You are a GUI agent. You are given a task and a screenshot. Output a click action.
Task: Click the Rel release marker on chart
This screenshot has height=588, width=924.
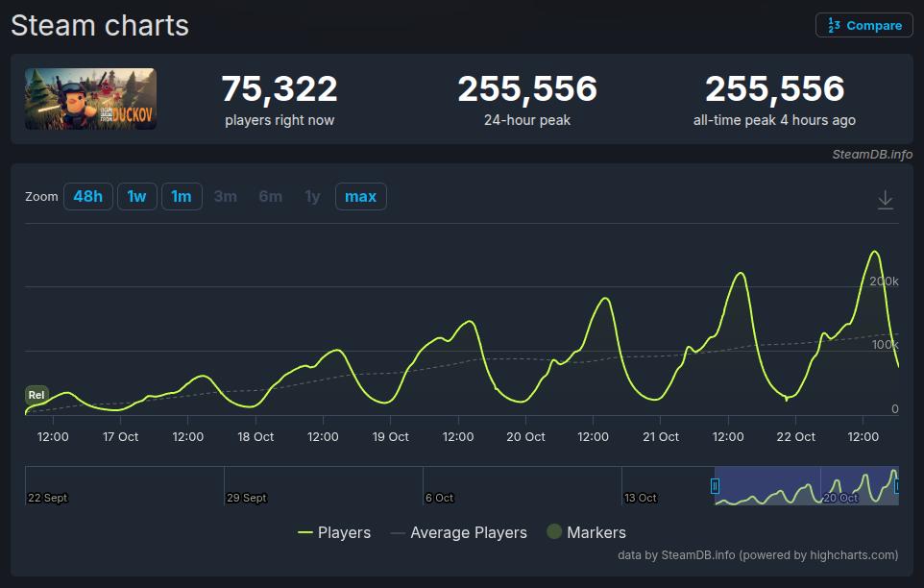point(36,395)
